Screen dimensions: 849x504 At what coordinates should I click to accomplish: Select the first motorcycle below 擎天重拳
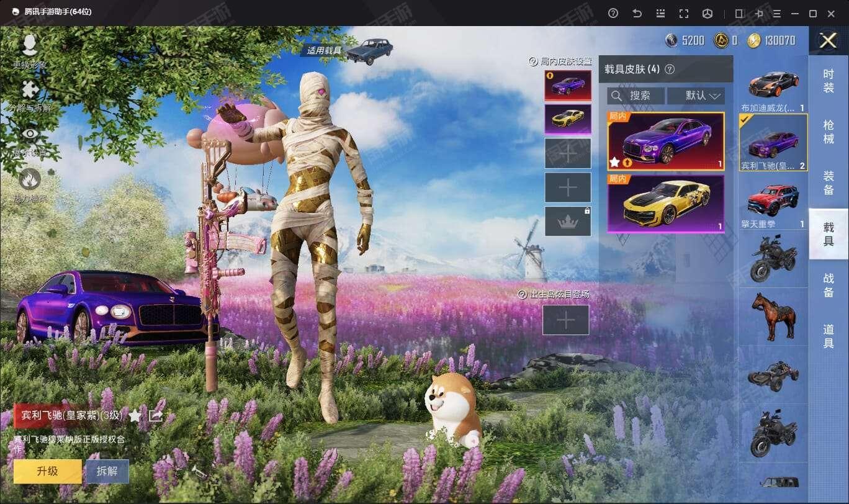(773, 258)
